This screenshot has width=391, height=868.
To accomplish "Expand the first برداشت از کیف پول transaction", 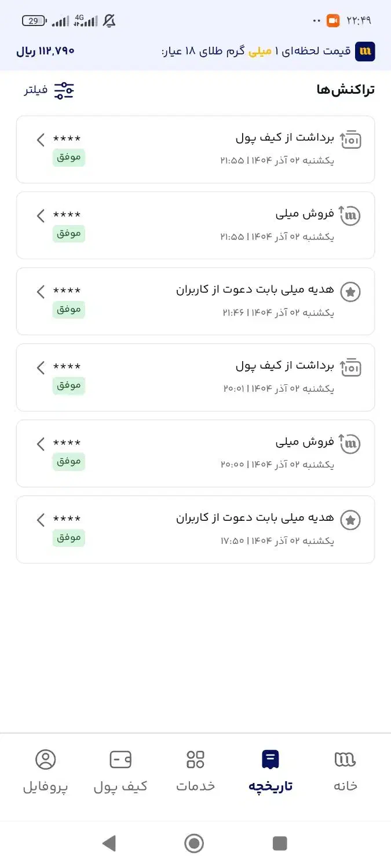I will click(x=40, y=139).
